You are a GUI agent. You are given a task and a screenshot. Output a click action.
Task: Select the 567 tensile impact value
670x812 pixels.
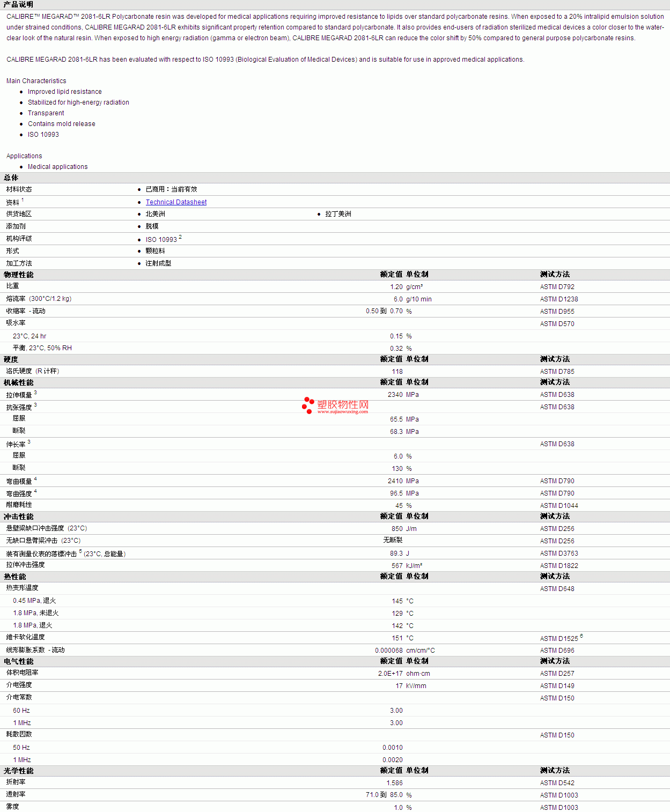tap(397, 566)
